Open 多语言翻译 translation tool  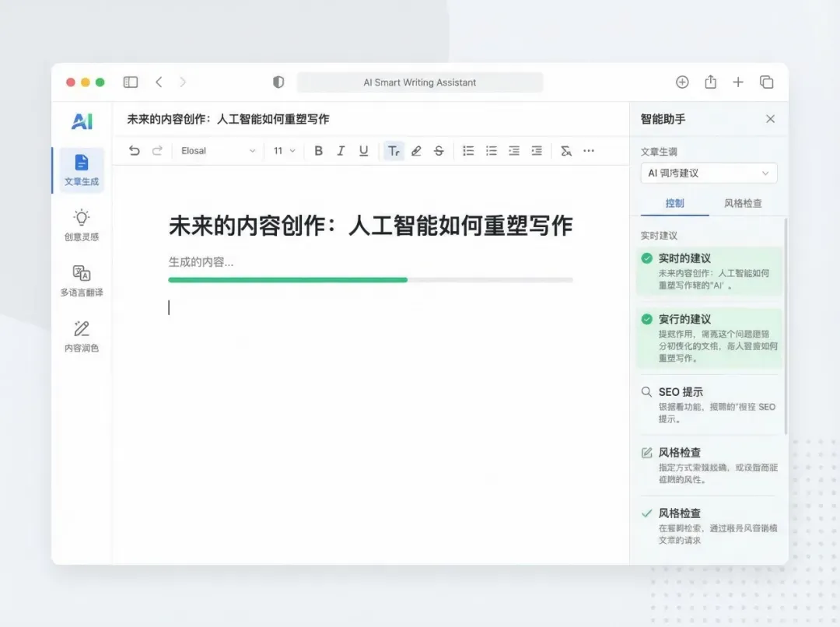pos(82,281)
